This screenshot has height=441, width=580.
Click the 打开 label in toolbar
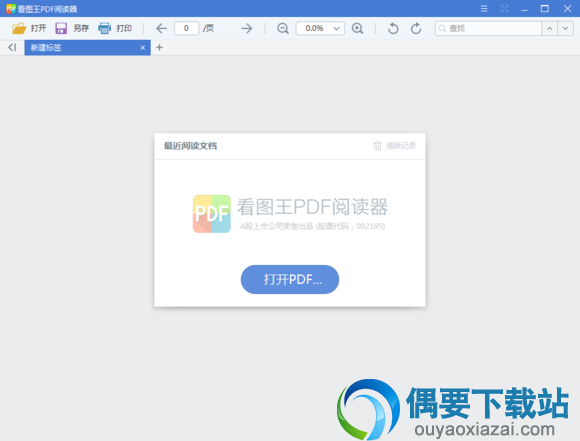click(x=38, y=28)
